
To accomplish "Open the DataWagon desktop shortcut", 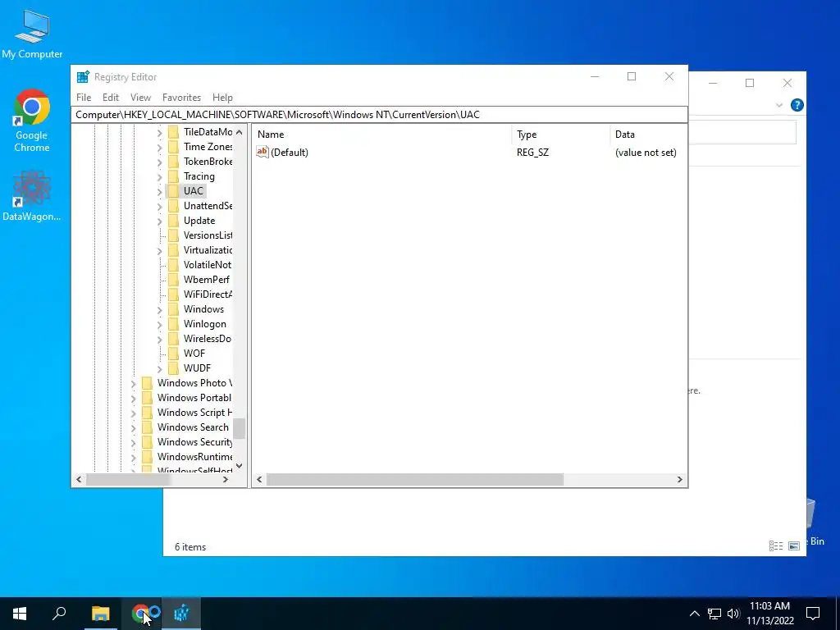I will click(x=32, y=196).
